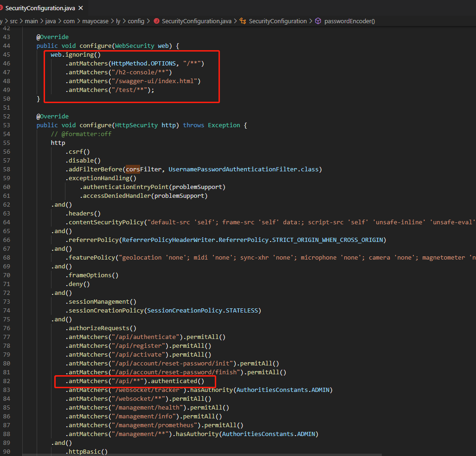Image resolution: width=476 pixels, height=456 pixels.
Task: Click Java file icon in breadcrumb
Action: [157, 21]
